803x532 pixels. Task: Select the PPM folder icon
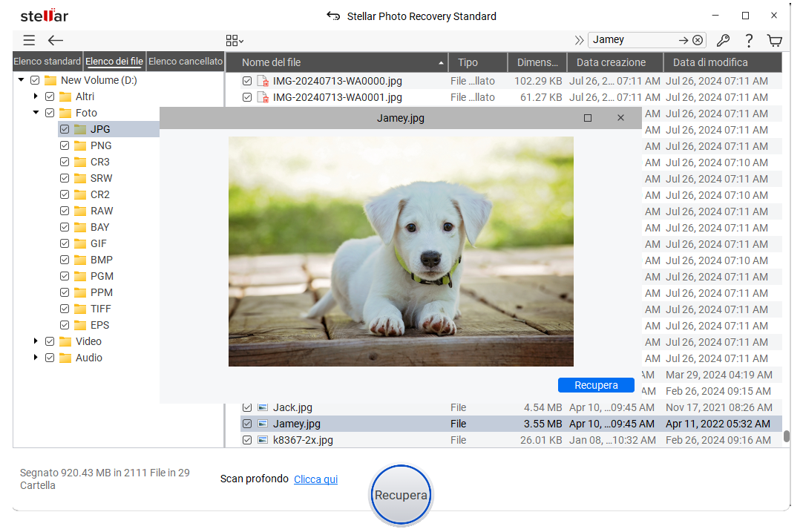pyautogui.click(x=80, y=293)
